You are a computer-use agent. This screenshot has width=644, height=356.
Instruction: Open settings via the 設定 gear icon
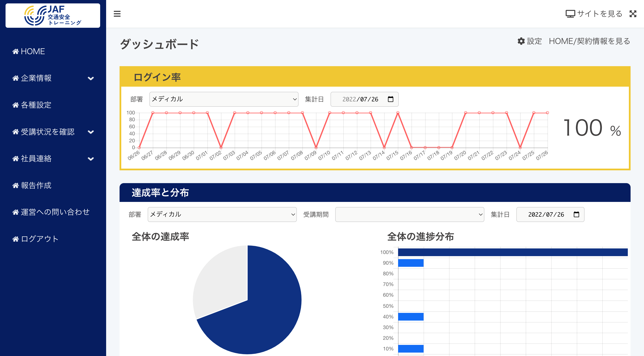[521, 41]
